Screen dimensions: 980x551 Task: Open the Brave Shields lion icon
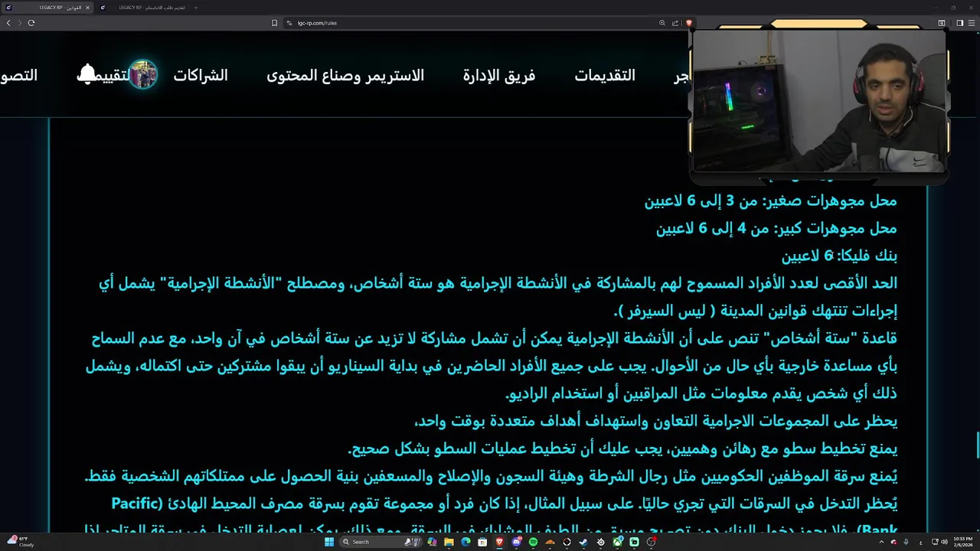pos(689,23)
